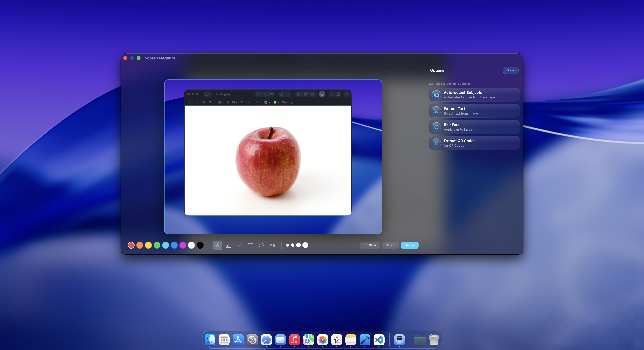Image resolution: width=644 pixels, height=350 pixels.
Task: Open Safari from the Dock
Action: [266, 340]
